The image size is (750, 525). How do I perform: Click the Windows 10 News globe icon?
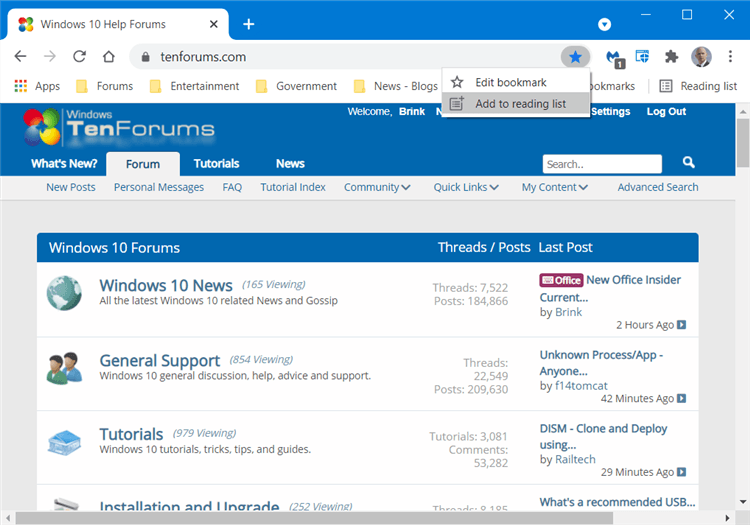[64, 293]
